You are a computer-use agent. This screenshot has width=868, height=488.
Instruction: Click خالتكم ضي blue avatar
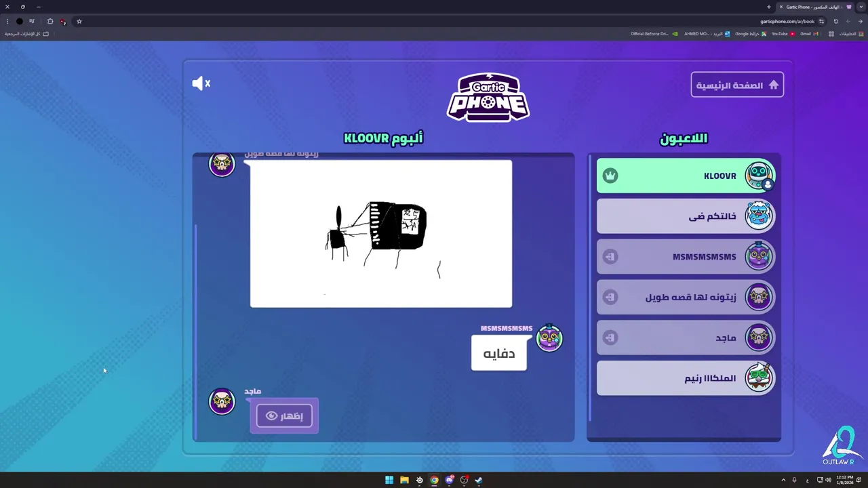pos(759,216)
